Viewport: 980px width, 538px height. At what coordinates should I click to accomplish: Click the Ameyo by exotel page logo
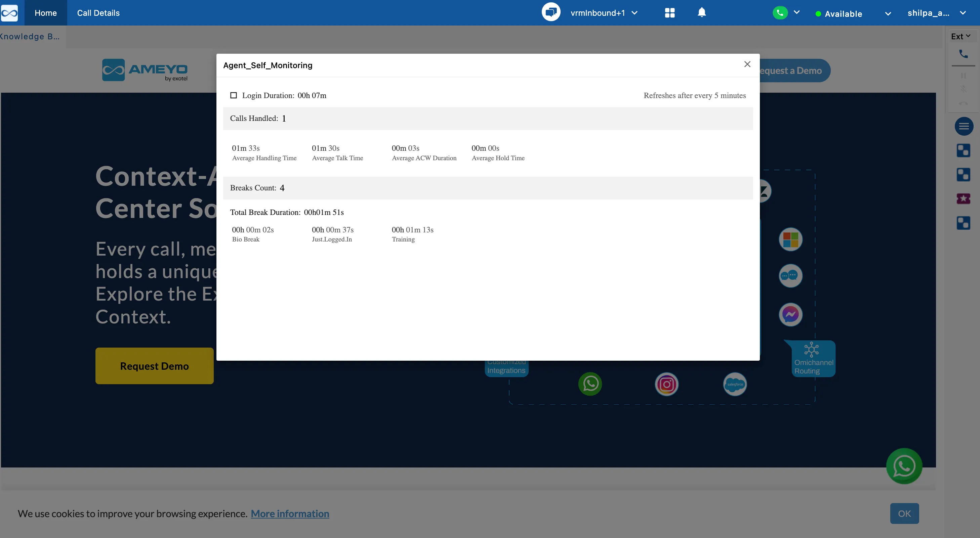point(145,70)
